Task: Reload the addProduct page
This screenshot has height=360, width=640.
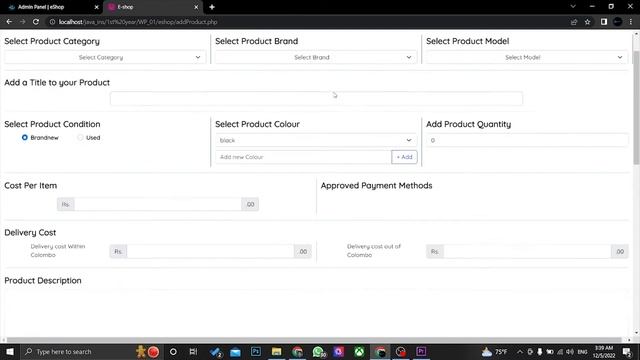Action: [36, 22]
